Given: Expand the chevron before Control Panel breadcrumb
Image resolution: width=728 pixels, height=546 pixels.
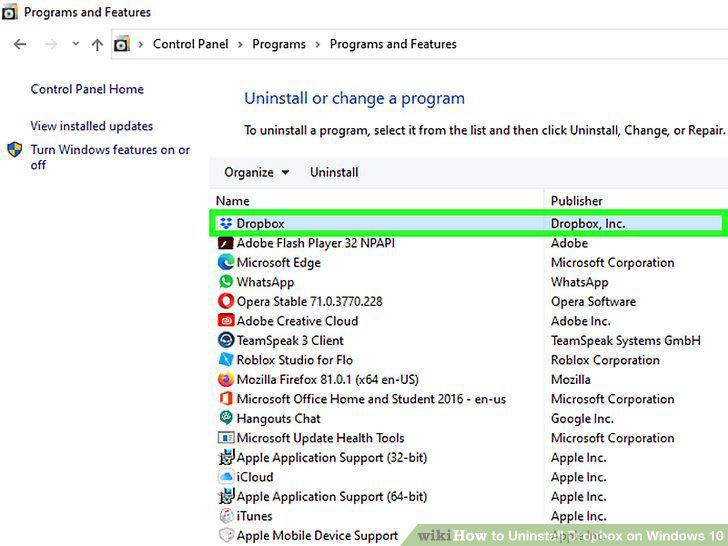Looking at the screenshot, I should (141, 45).
